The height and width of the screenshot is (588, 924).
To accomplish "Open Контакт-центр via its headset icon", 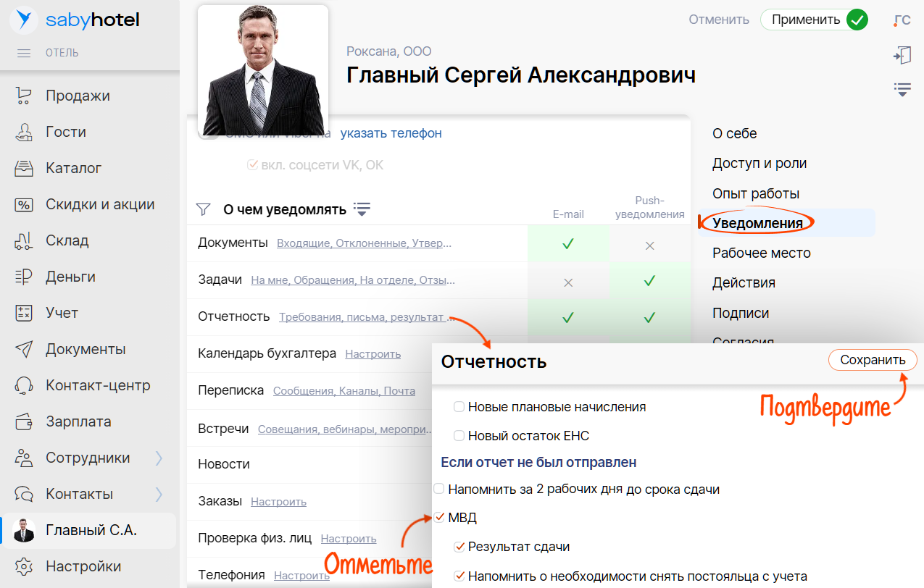I will (23, 385).
